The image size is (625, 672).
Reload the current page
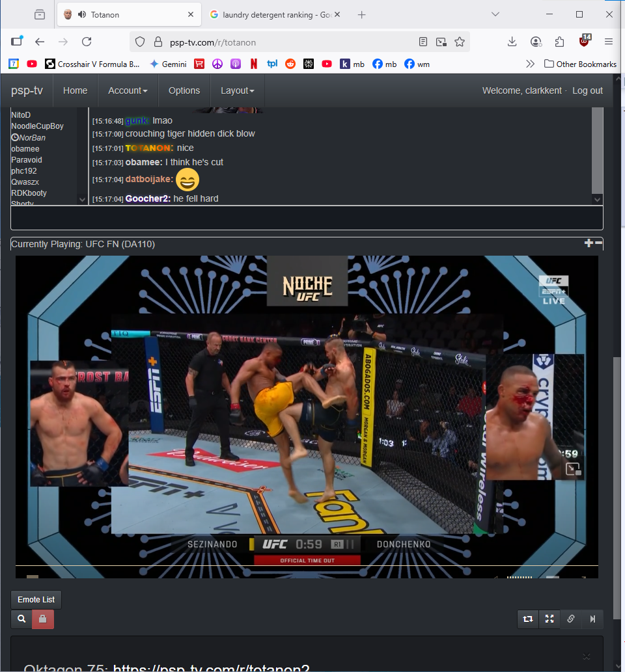tap(87, 42)
